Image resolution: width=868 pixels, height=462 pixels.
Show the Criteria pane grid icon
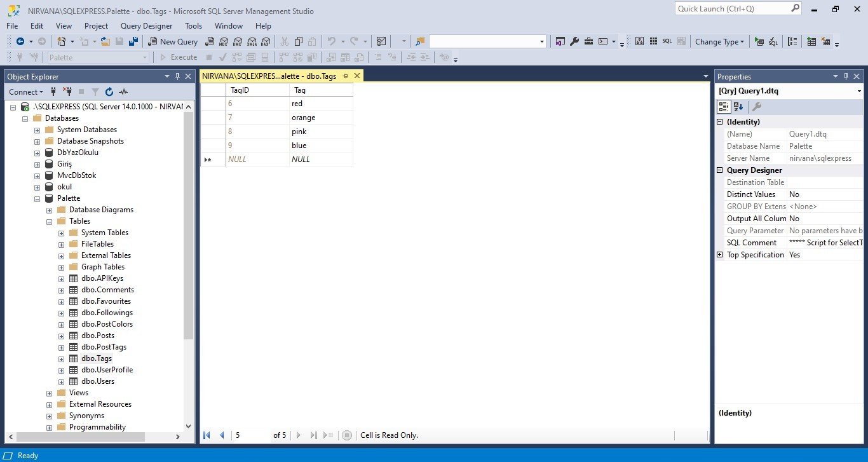[653, 41]
